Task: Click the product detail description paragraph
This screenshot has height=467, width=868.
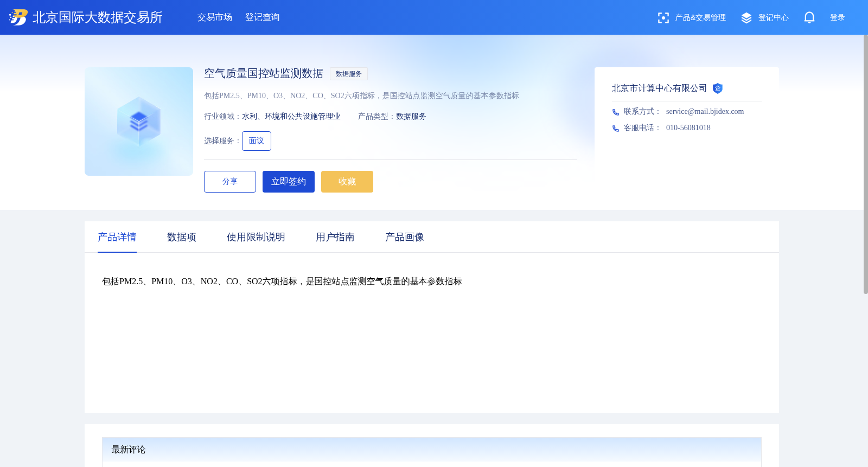Action: point(282,282)
